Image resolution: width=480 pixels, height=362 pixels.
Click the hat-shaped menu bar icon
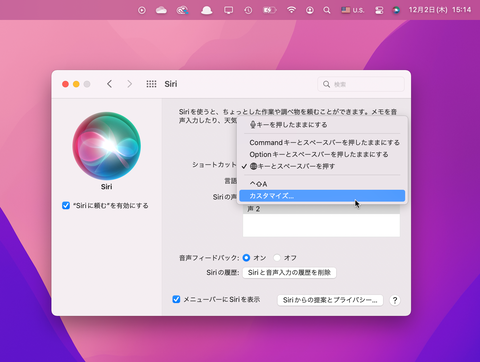206,10
